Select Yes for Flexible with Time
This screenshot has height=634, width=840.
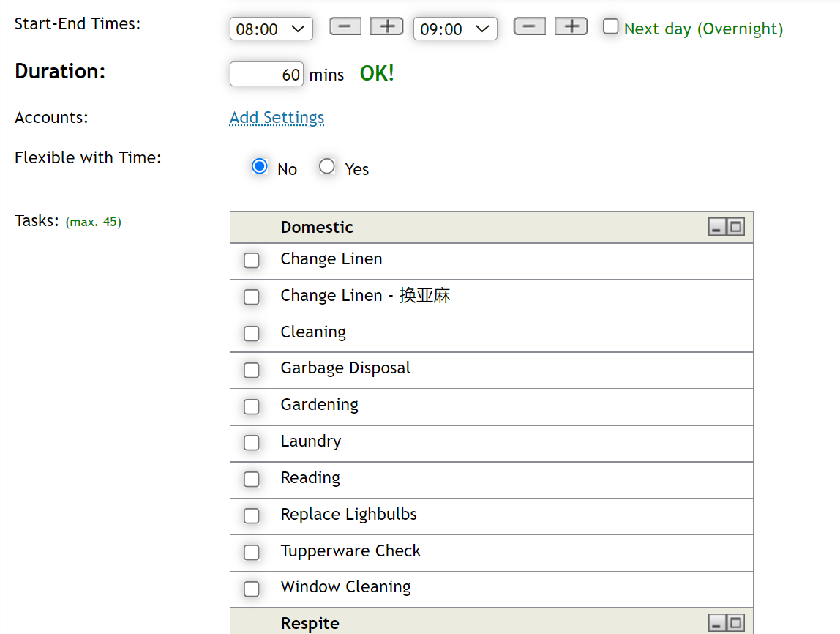coord(326,165)
